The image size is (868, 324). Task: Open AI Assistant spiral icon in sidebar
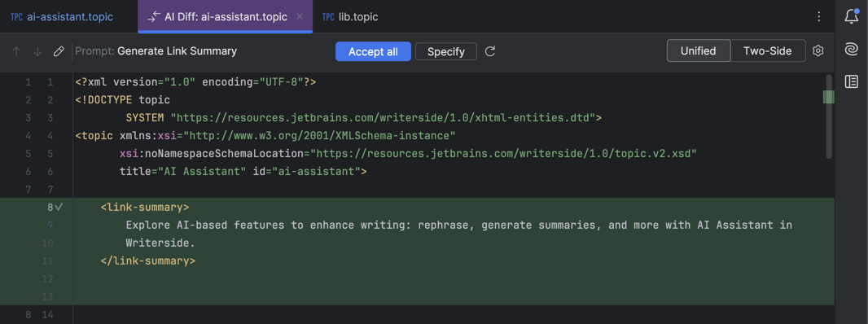click(x=852, y=50)
